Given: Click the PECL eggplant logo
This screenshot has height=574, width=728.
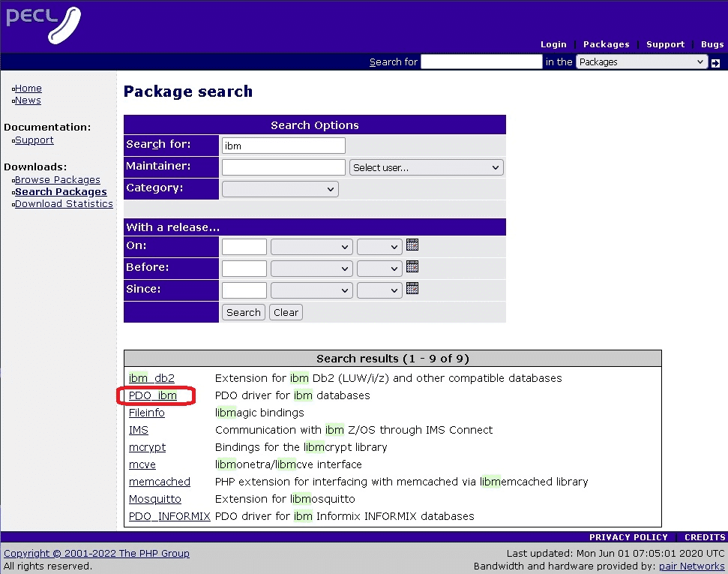Looking at the screenshot, I should [x=42, y=25].
